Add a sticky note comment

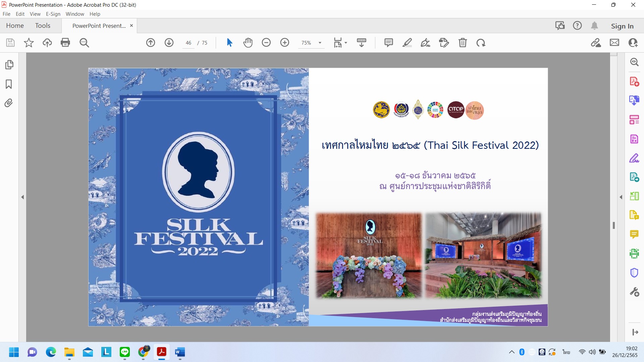pyautogui.click(x=389, y=43)
